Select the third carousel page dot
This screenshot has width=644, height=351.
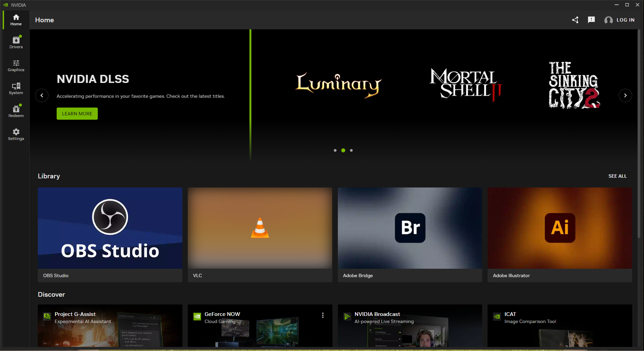point(351,150)
